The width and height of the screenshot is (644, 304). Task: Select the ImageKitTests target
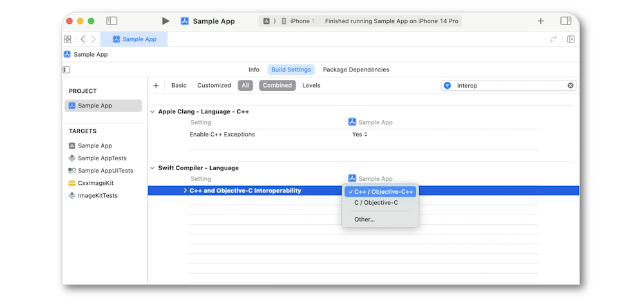pyautogui.click(x=98, y=196)
